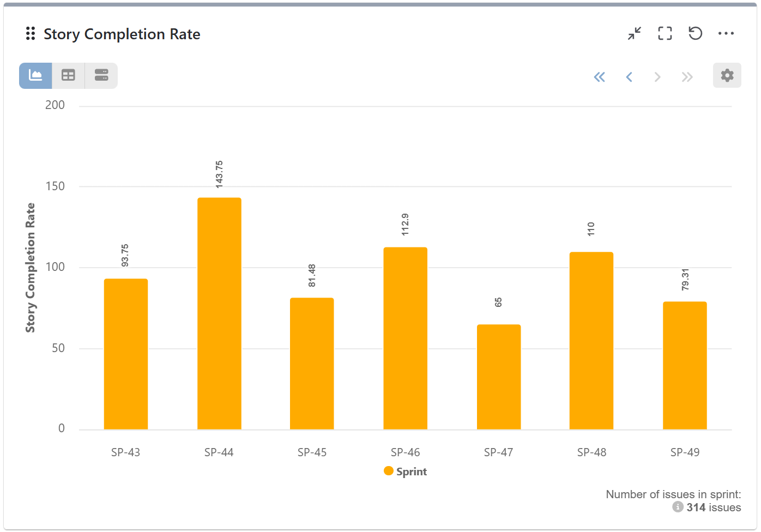Viewport: 761px width, 532px height.
Task: Click the SP-44 bar in the chart
Action: click(x=219, y=313)
